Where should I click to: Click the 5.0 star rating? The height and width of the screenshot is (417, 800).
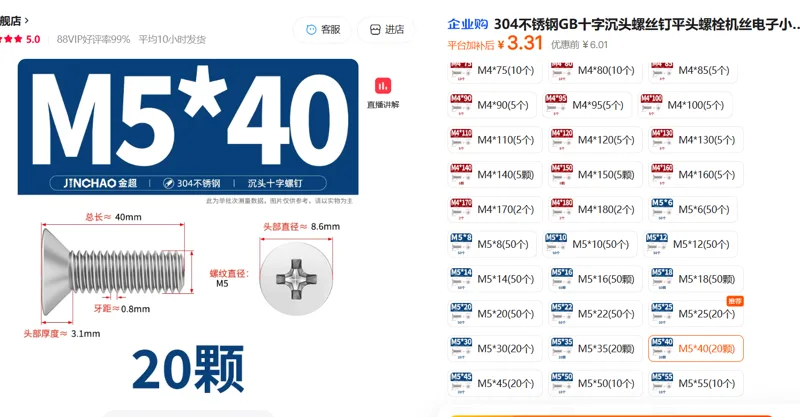[20, 39]
